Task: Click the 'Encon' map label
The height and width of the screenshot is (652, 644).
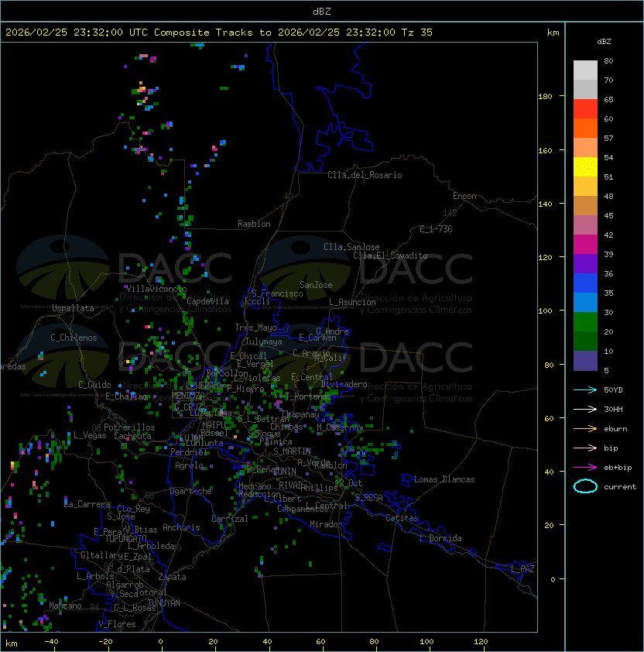Action: [464, 196]
